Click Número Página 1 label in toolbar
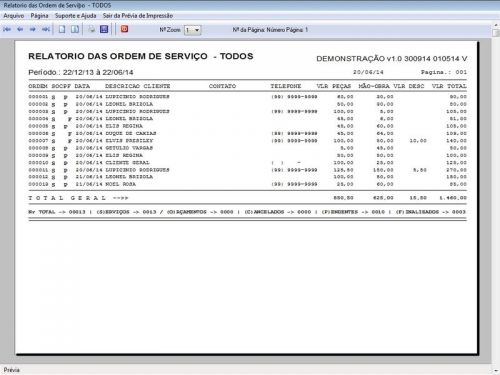The width and height of the screenshot is (500, 375). (x=287, y=30)
